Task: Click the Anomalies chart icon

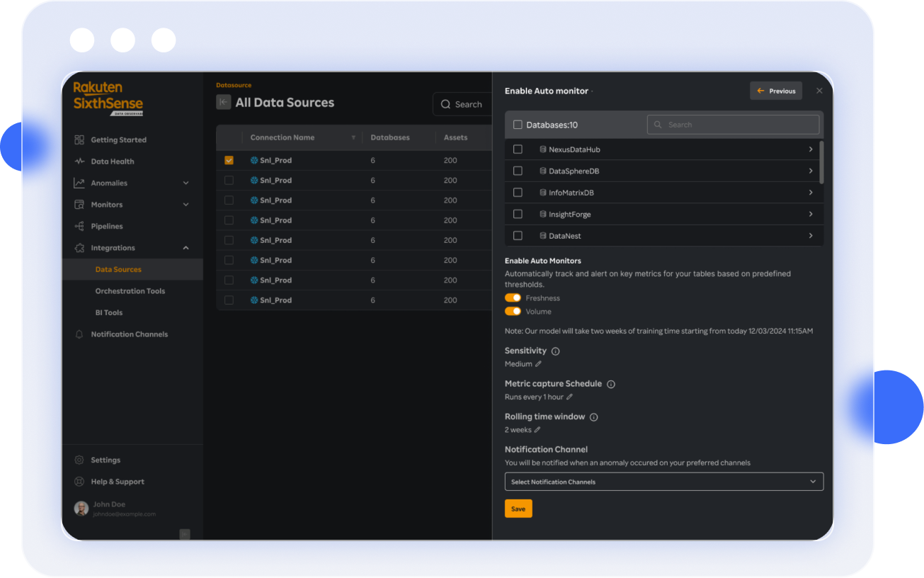Action: coord(79,183)
